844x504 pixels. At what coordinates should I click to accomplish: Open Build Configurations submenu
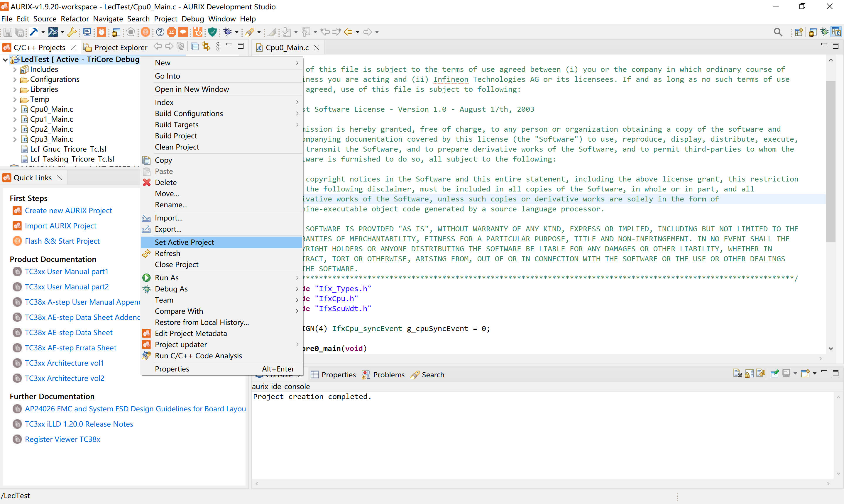click(221, 113)
